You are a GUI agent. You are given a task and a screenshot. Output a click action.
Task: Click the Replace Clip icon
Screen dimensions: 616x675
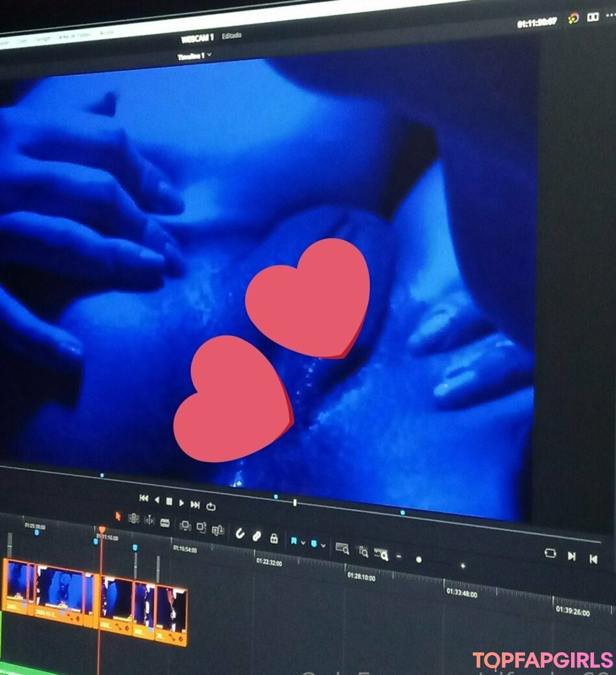coord(217,530)
